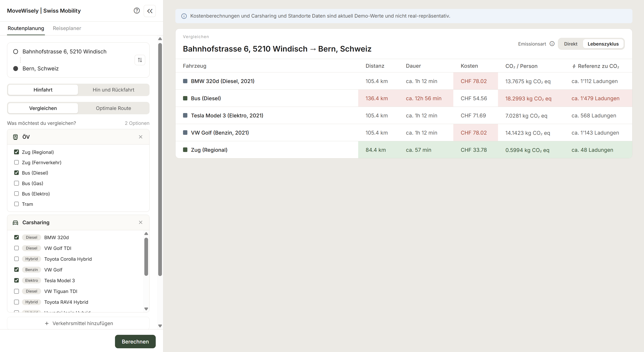
Task: Open the help question mark icon
Action: point(136,11)
